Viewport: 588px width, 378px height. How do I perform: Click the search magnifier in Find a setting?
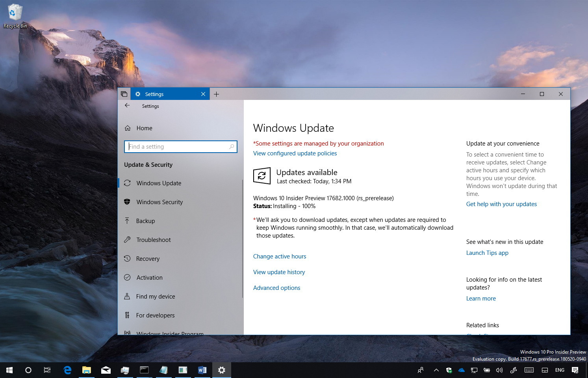(x=232, y=147)
